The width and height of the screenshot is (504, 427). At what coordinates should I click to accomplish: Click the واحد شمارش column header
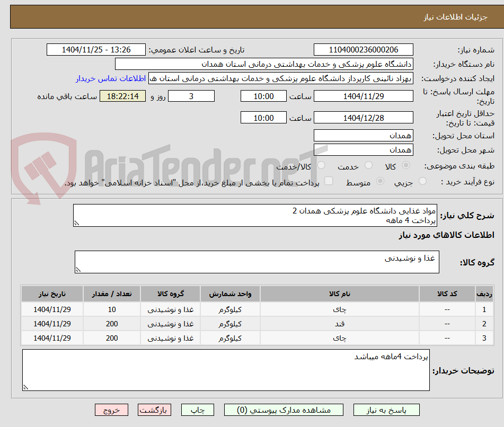pos(230,293)
